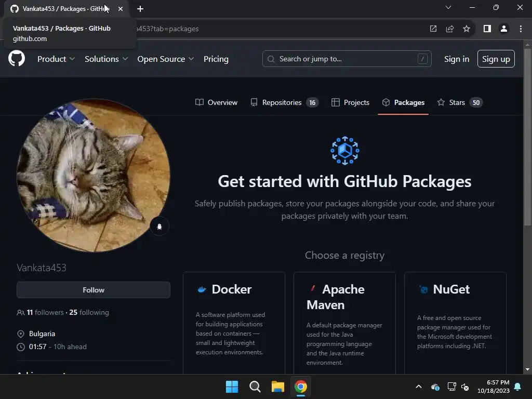Select the Packages tab
This screenshot has width=532, height=399.
[403, 102]
